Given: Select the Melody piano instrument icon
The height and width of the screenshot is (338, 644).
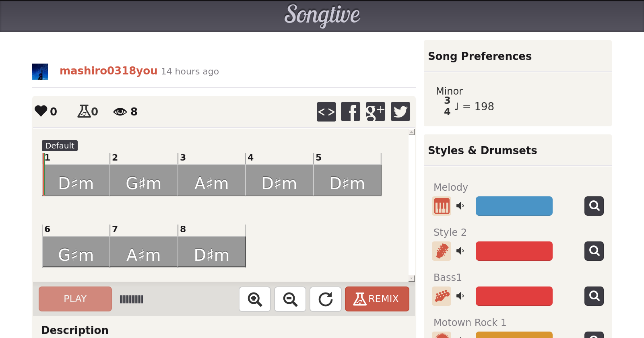Looking at the screenshot, I should coord(442,206).
